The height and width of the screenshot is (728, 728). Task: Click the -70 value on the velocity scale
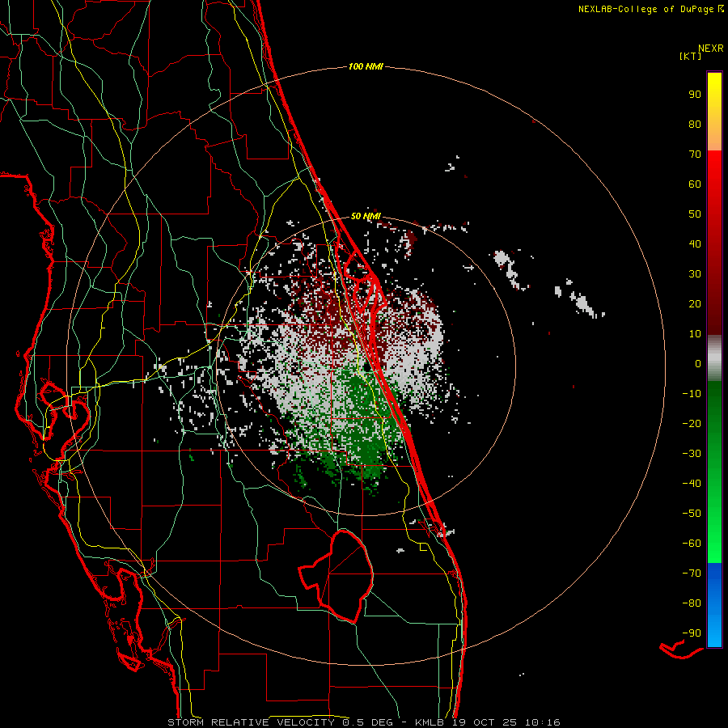pyautogui.click(x=692, y=574)
